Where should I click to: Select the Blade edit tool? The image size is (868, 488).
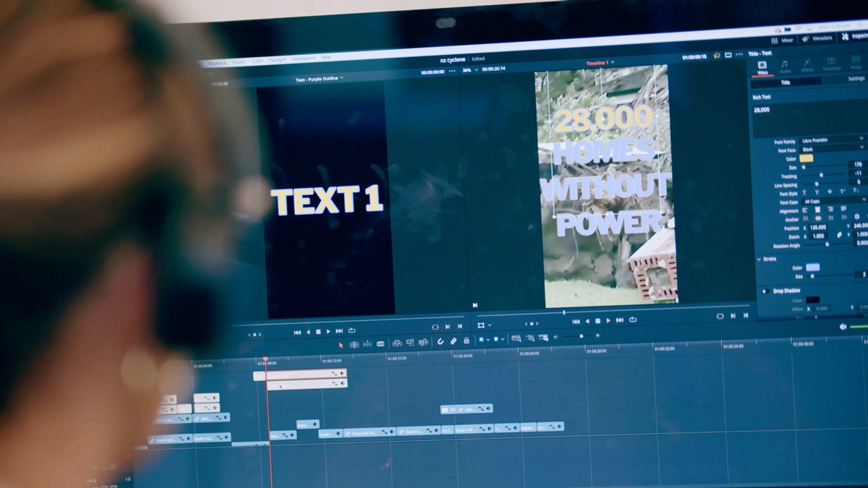[x=380, y=344]
